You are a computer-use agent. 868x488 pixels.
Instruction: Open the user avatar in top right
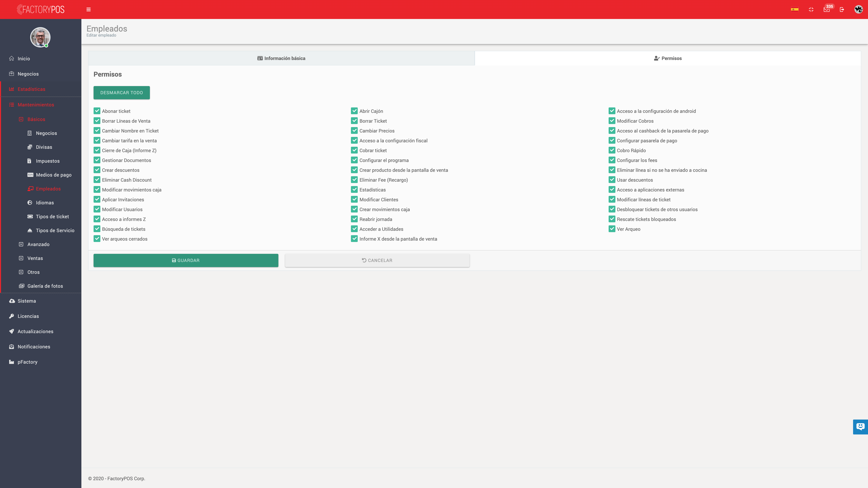858,9
